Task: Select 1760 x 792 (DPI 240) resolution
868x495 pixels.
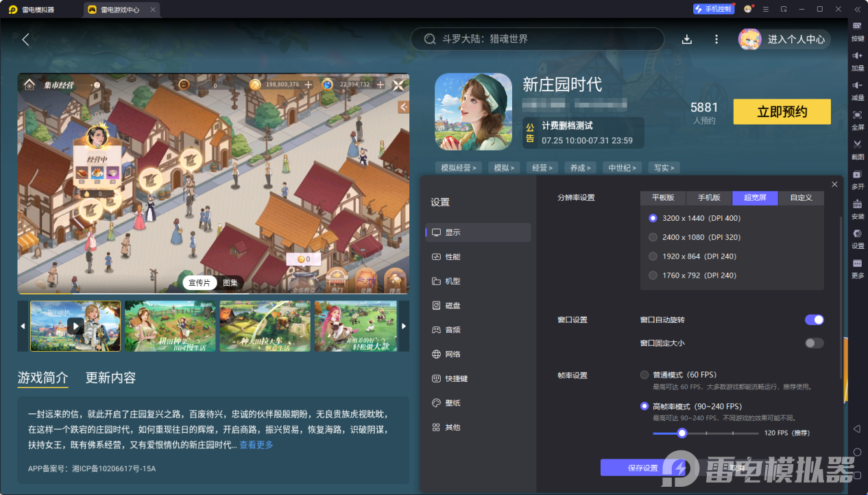Action: (653, 275)
